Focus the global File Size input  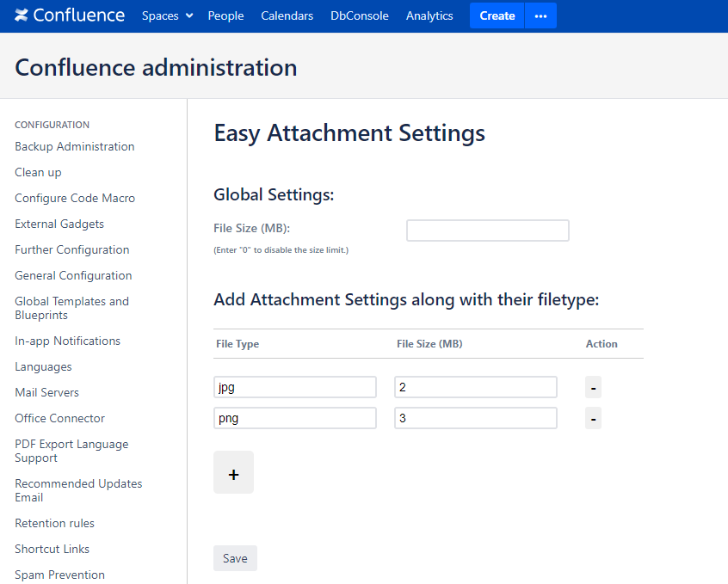487,231
